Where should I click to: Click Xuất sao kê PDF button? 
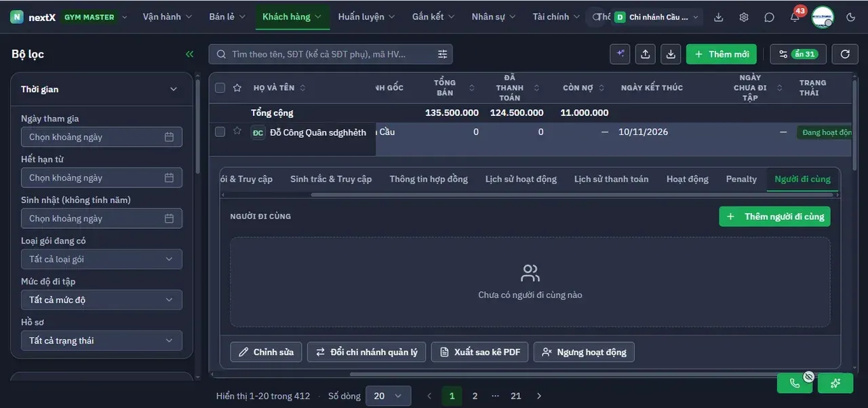tap(479, 352)
